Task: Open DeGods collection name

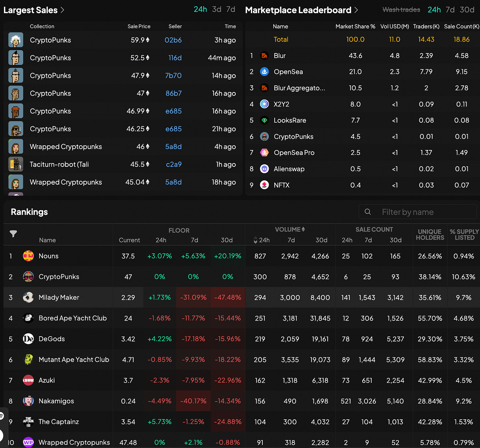Action: pos(52,339)
